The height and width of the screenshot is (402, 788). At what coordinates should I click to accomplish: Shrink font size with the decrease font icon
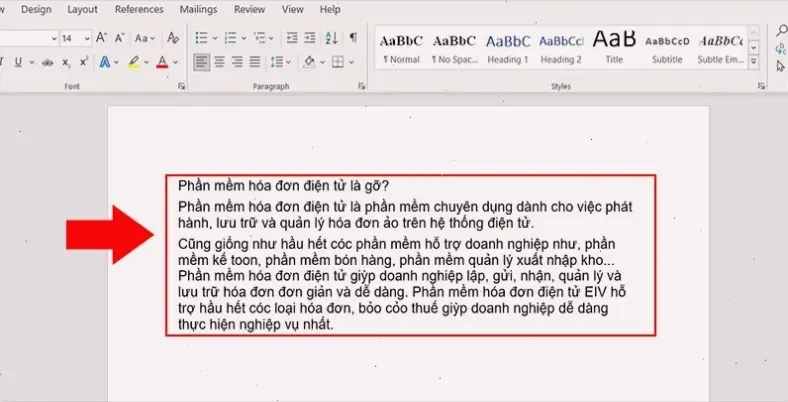120,38
